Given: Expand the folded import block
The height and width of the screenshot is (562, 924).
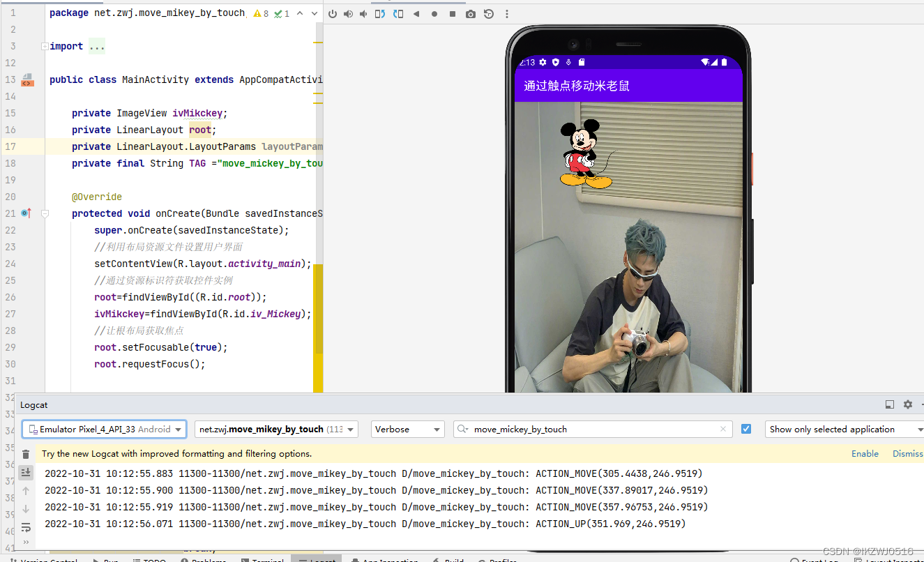Looking at the screenshot, I should pos(45,46).
